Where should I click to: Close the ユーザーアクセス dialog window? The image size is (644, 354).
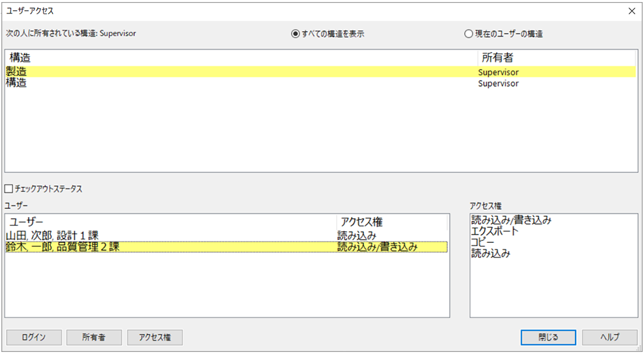click(632, 11)
